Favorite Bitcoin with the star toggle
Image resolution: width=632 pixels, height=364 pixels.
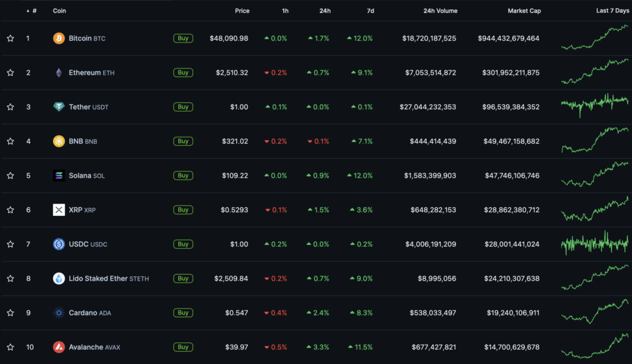click(x=10, y=38)
